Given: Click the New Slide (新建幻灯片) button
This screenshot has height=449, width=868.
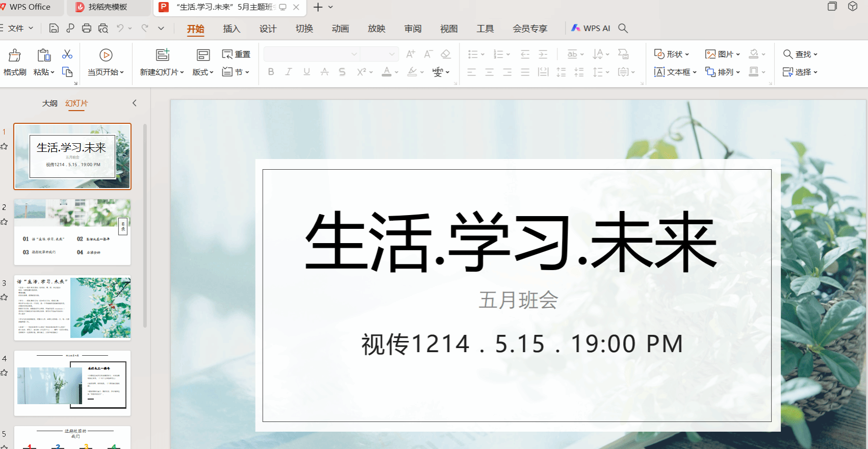Looking at the screenshot, I should (162, 56).
